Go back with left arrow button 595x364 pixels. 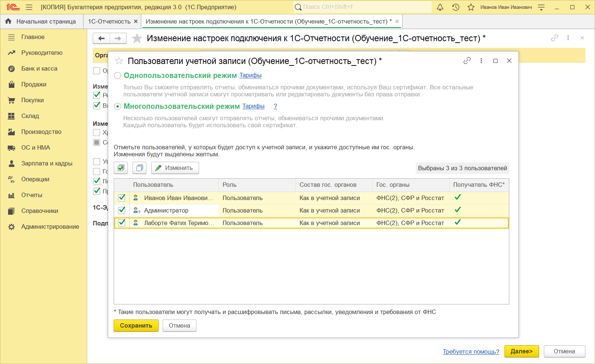(x=102, y=38)
